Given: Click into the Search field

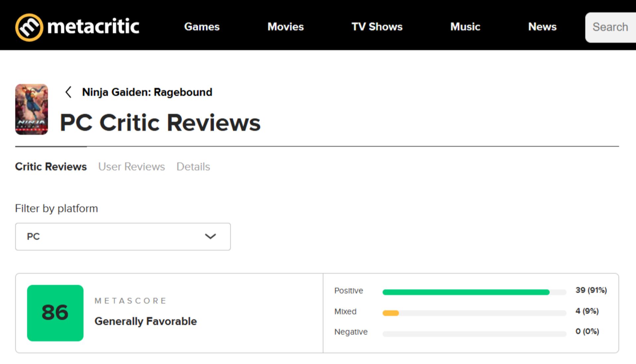Looking at the screenshot, I should 610,27.
